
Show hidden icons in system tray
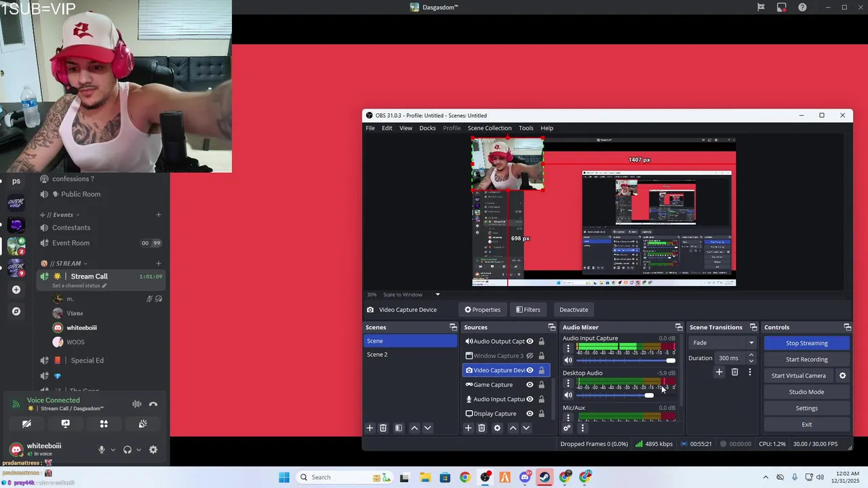[766, 477]
